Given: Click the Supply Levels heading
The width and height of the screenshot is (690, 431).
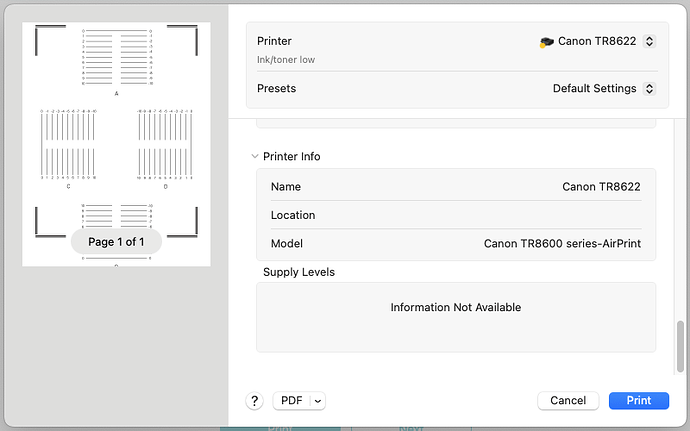Looking at the screenshot, I should pos(299,272).
